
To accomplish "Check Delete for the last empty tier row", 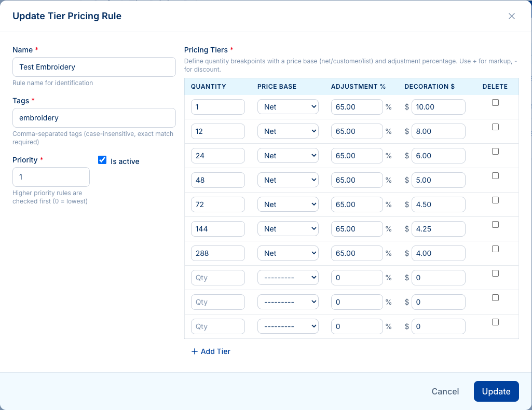I will click(495, 322).
